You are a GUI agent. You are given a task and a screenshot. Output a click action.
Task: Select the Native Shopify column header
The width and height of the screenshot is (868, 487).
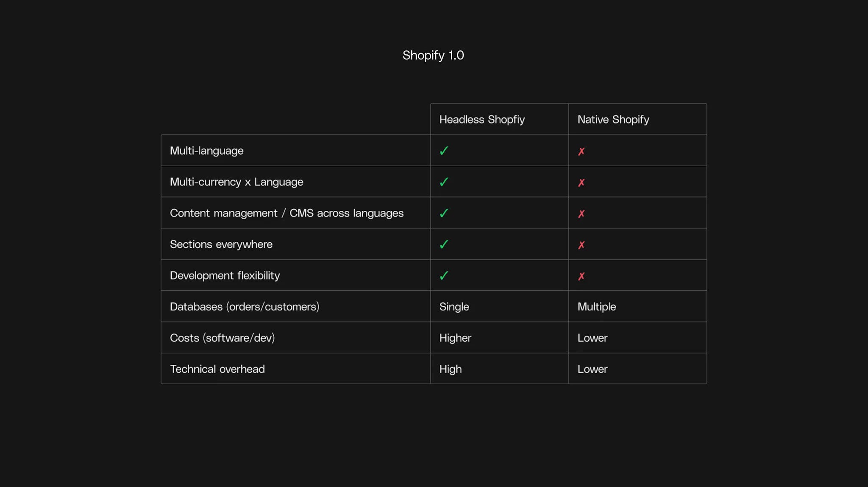tap(613, 120)
